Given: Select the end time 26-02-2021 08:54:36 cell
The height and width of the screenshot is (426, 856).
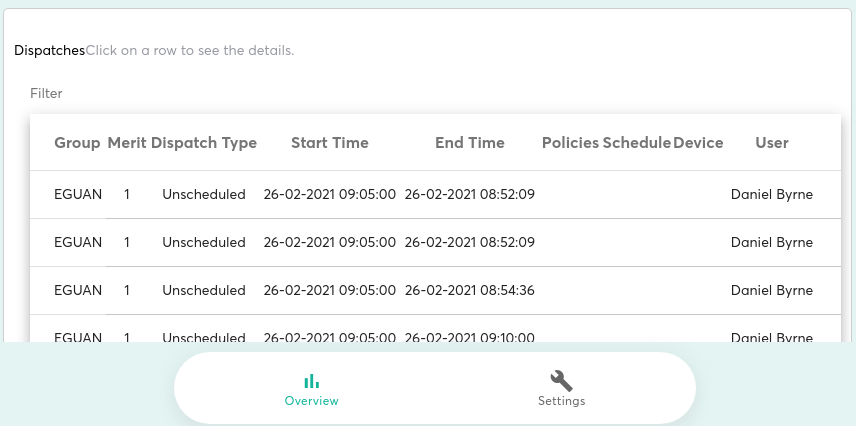Looking at the screenshot, I should [469, 290].
